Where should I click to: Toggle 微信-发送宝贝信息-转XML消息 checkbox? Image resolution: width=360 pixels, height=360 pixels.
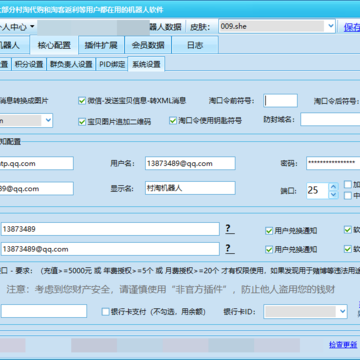coord(82,101)
